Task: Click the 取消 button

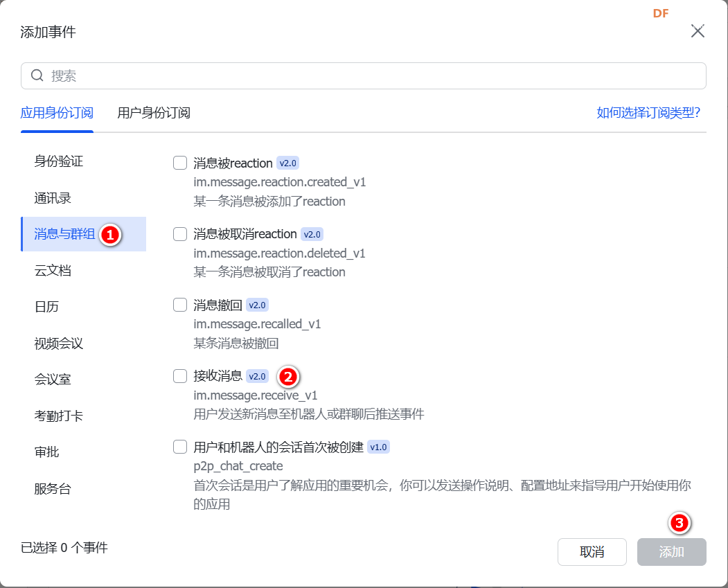Action: tap(592, 552)
